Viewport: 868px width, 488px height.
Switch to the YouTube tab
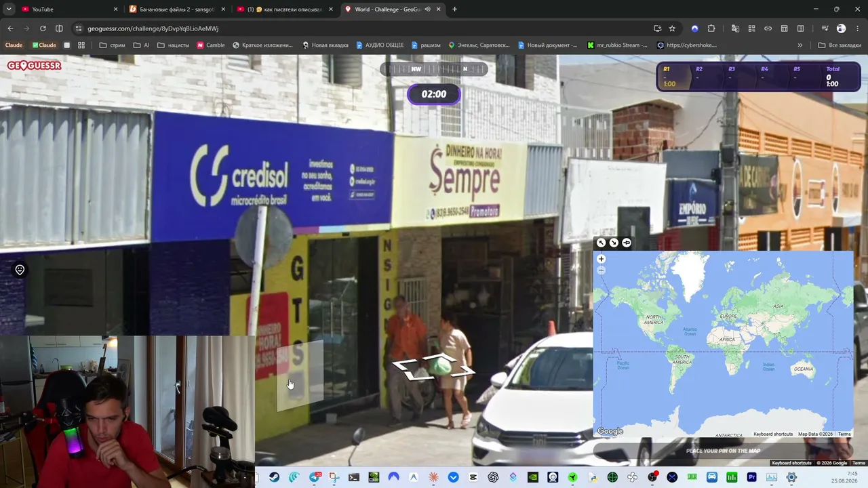coord(68,9)
